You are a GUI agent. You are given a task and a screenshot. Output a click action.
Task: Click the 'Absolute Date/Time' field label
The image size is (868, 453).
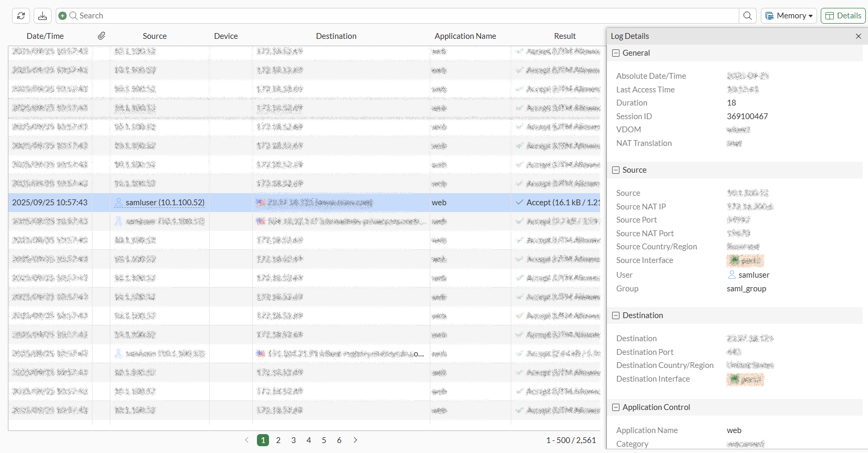click(x=651, y=76)
